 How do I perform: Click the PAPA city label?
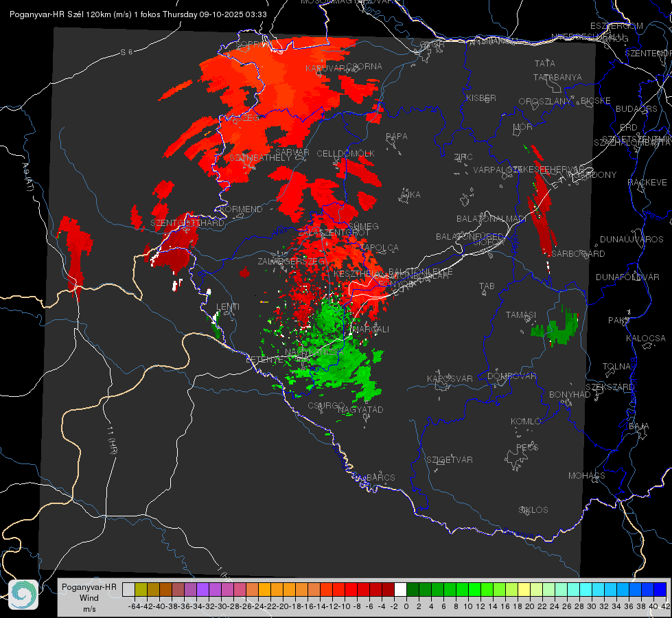[x=397, y=137]
